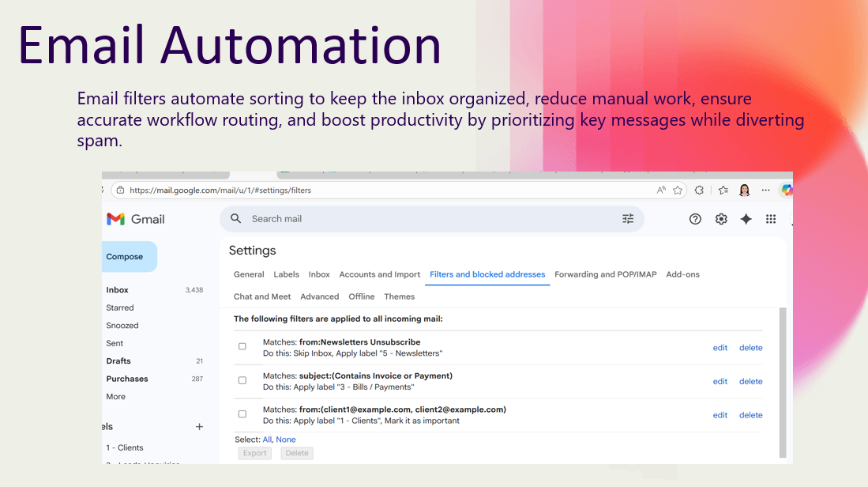Open the Inbox settings tab
This screenshot has width=868, height=487.
pos(319,274)
